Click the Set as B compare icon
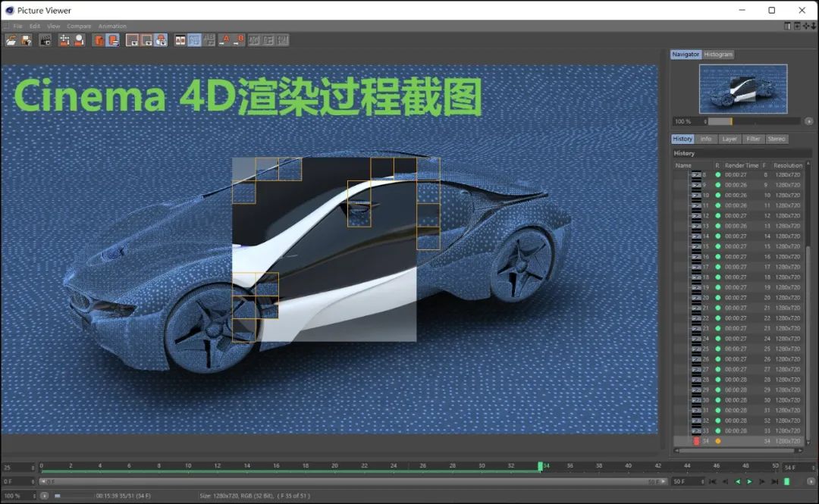 pyautogui.click(x=239, y=40)
